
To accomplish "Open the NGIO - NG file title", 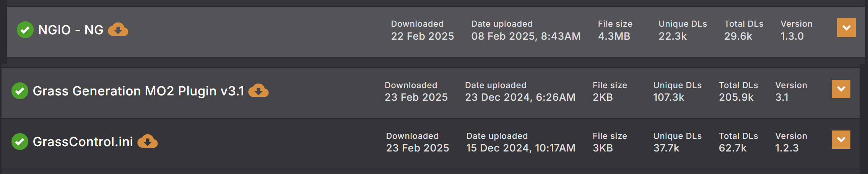I will (x=71, y=30).
